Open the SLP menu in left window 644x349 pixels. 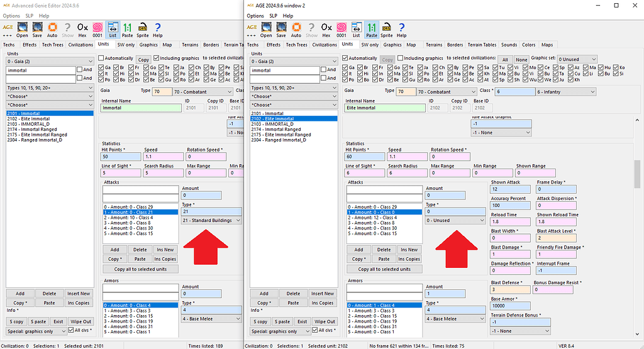click(29, 16)
